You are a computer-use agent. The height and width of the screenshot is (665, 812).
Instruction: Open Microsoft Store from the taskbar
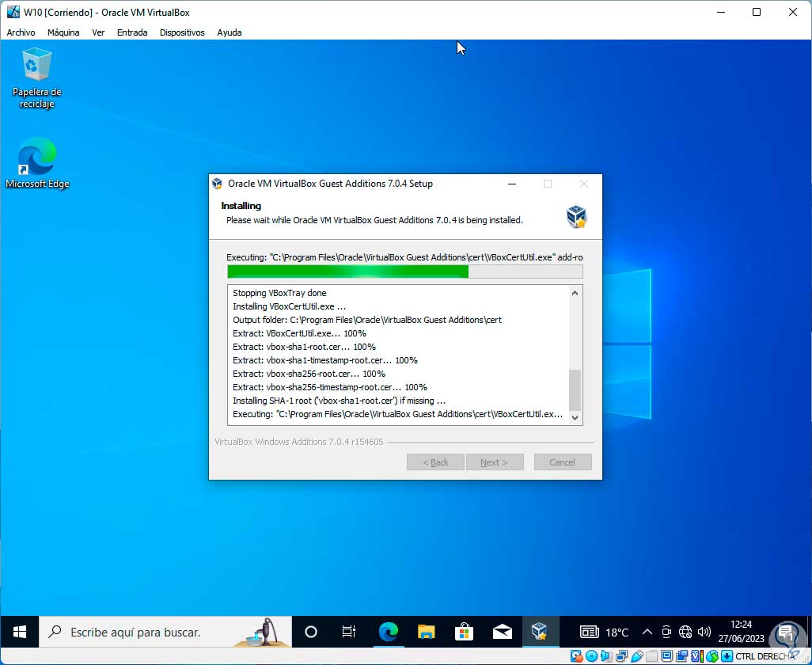tap(464, 632)
